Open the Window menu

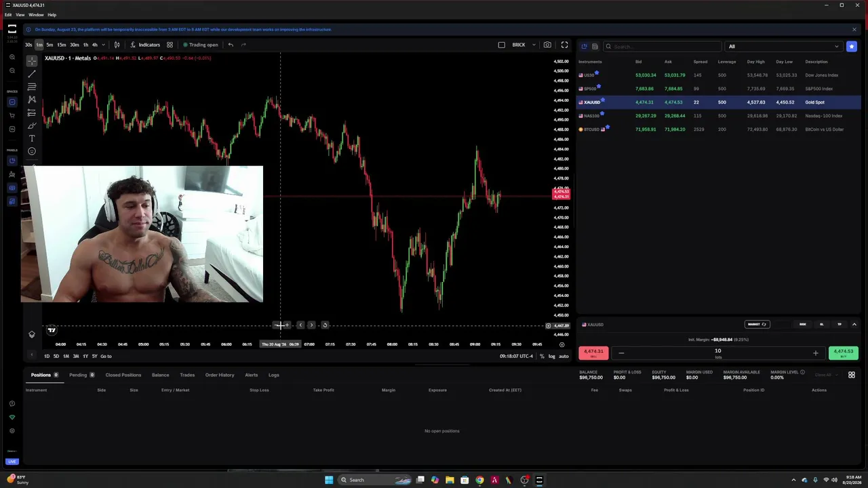click(x=36, y=14)
